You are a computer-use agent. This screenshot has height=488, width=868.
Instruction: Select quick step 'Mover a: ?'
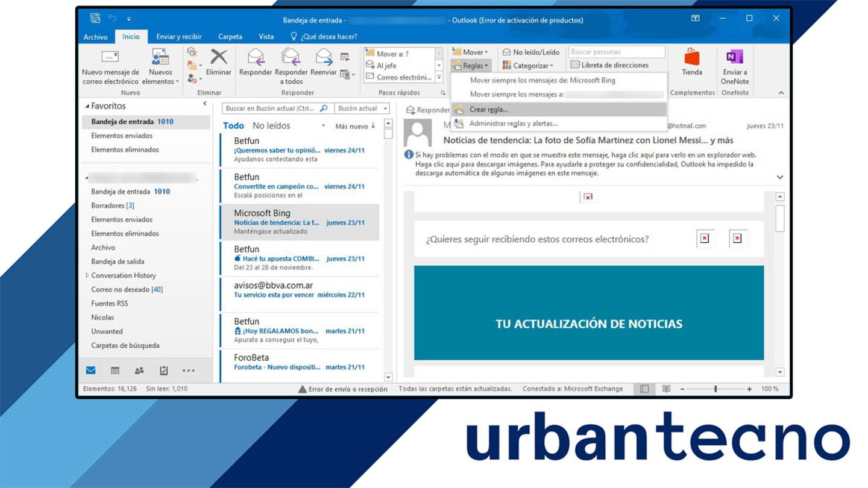(398, 53)
